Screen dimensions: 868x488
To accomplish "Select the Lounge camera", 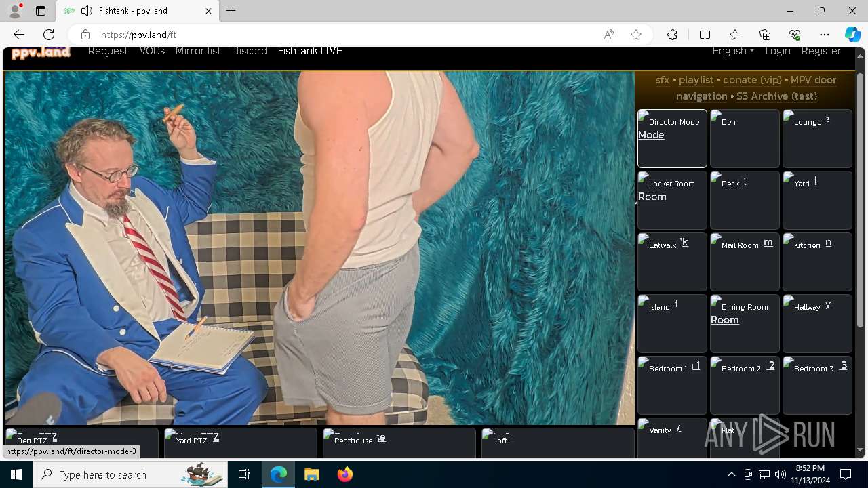I will click(817, 138).
